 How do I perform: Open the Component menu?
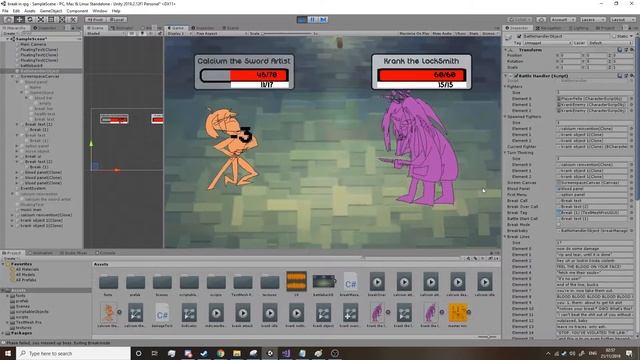pos(77,11)
